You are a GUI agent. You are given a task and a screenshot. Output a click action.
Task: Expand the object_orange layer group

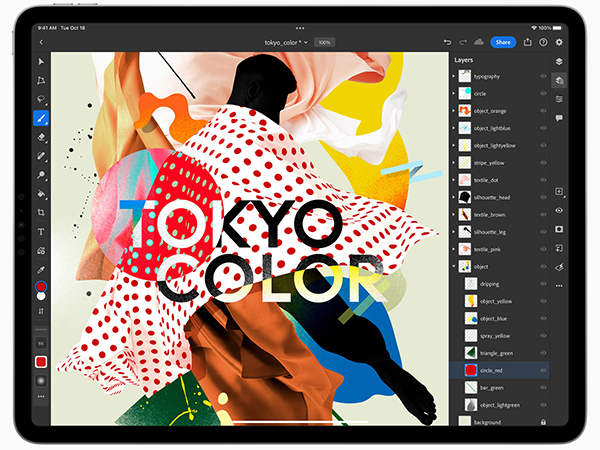454,111
